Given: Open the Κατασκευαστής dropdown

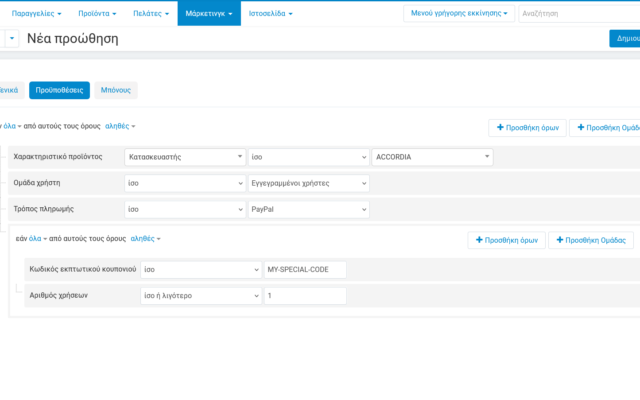Looking at the screenshot, I should [x=185, y=157].
